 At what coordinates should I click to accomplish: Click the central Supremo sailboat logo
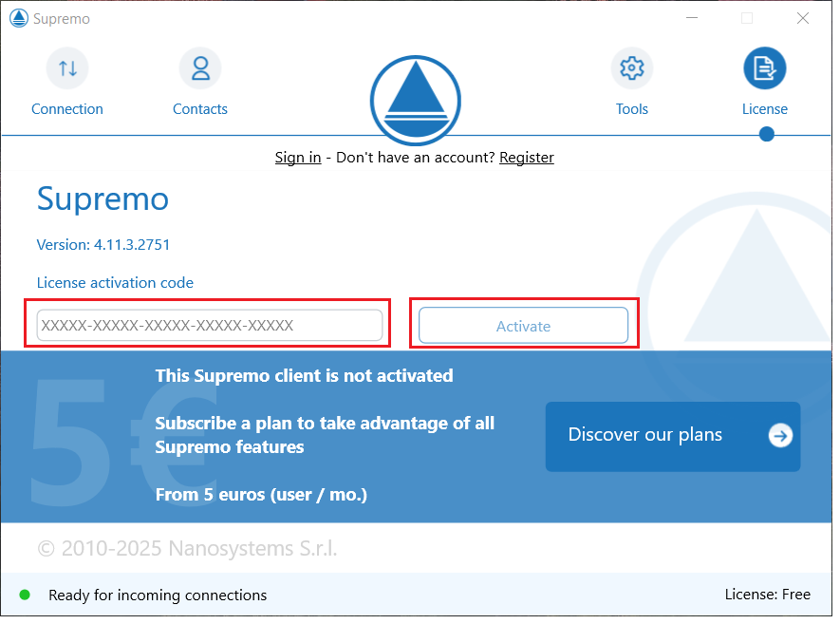pos(416,101)
